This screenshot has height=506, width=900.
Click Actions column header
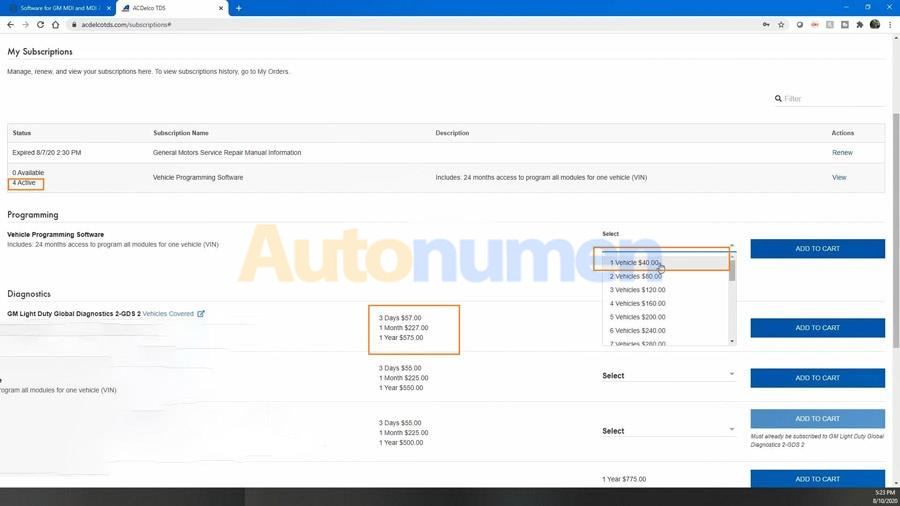[x=843, y=133]
